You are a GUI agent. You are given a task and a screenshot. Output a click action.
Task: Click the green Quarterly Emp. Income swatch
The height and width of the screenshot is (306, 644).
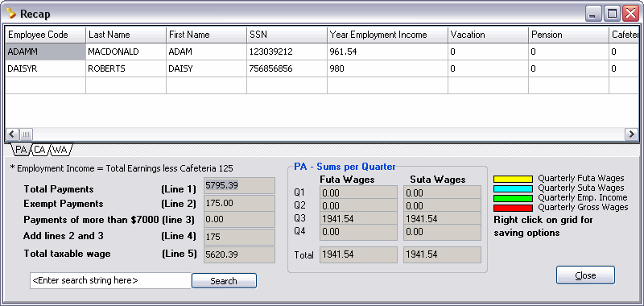pos(513,198)
